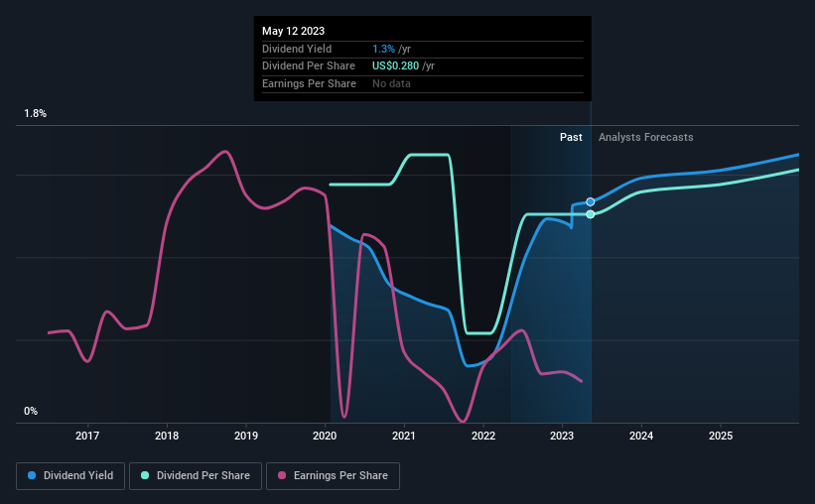Toggle the Dividend Yield legend button
Viewport: 815px width, 504px height.
[x=70, y=475]
